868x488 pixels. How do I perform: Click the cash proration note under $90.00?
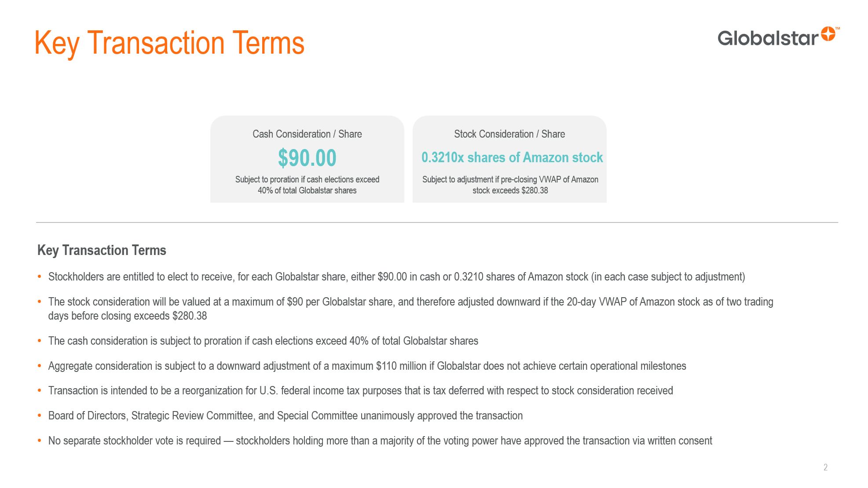[x=307, y=185]
